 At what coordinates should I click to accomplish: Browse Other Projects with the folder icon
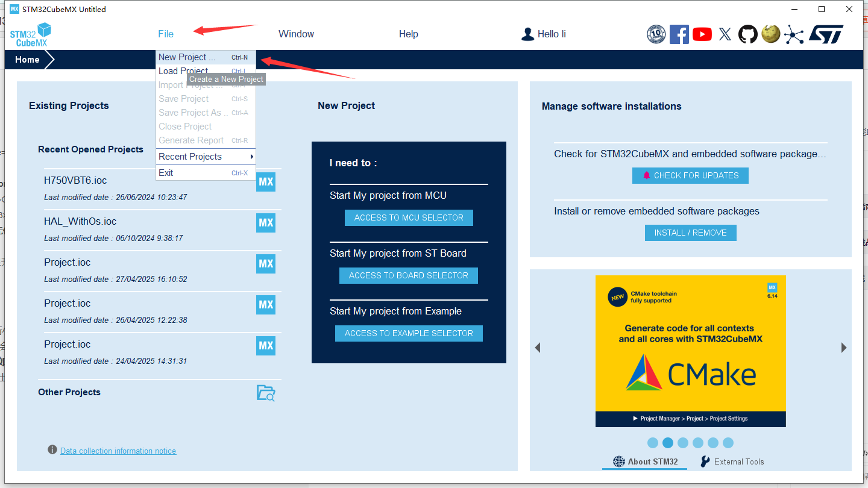[x=266, y=393]
